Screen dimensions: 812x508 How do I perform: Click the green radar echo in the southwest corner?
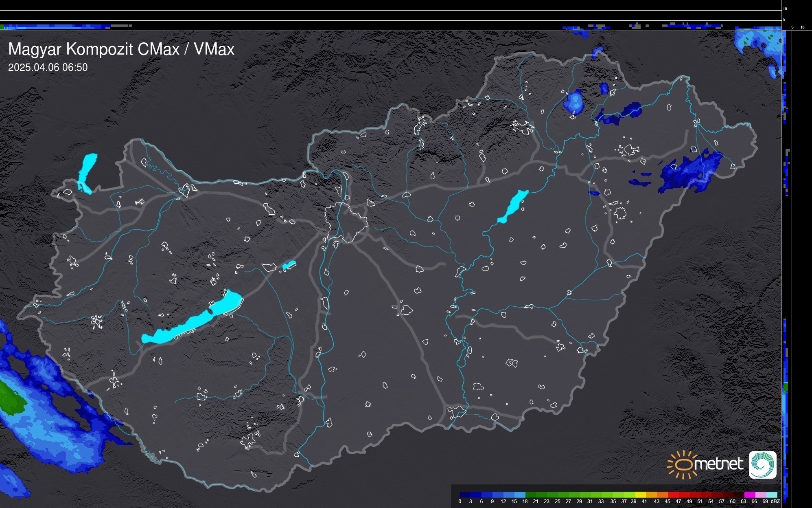[x=10, y=399]
